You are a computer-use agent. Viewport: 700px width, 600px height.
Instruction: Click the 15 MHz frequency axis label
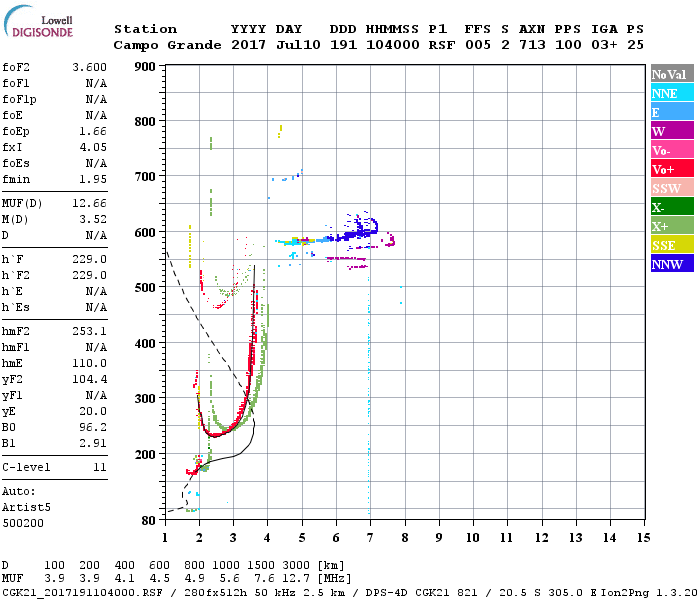point(643,538)
